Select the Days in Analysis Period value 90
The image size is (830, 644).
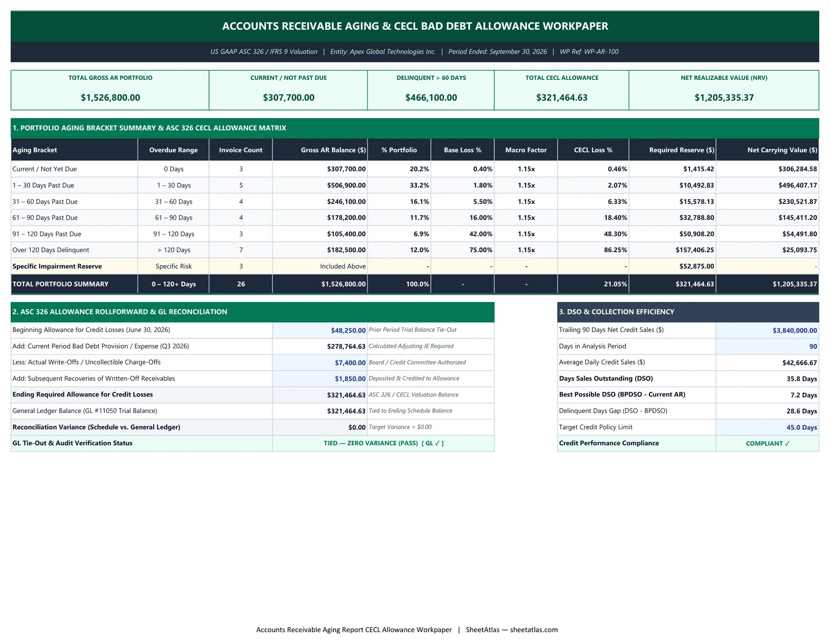point(767,346)
